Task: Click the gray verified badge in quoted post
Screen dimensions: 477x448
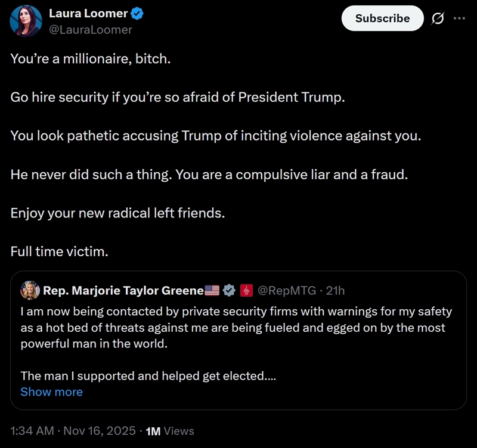Action: [x=229, y=291]
